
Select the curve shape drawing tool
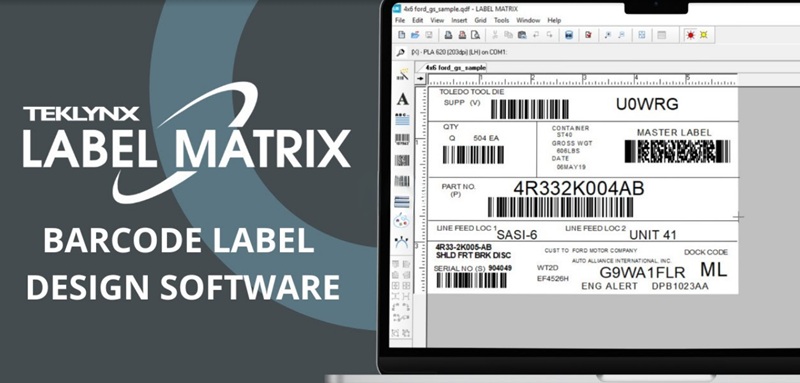pos(402,242)
